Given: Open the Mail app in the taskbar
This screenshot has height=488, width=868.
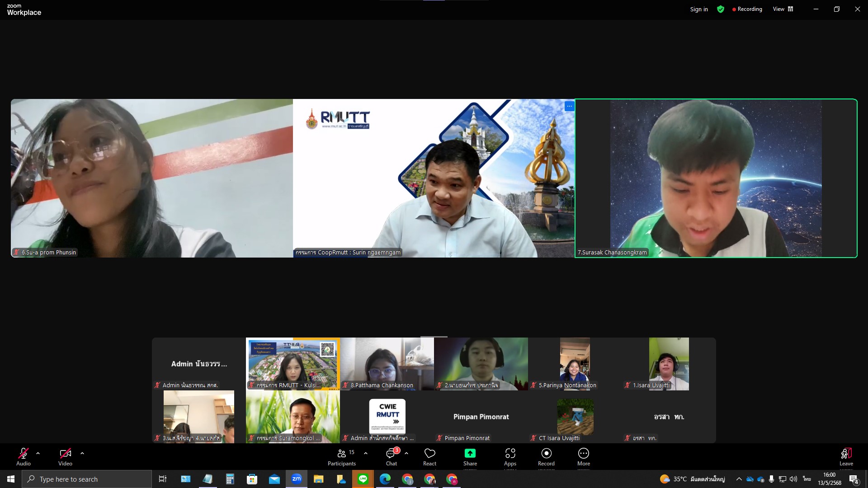Looking at the screenshot, I should pyautogui.click(x=274, y=479).
